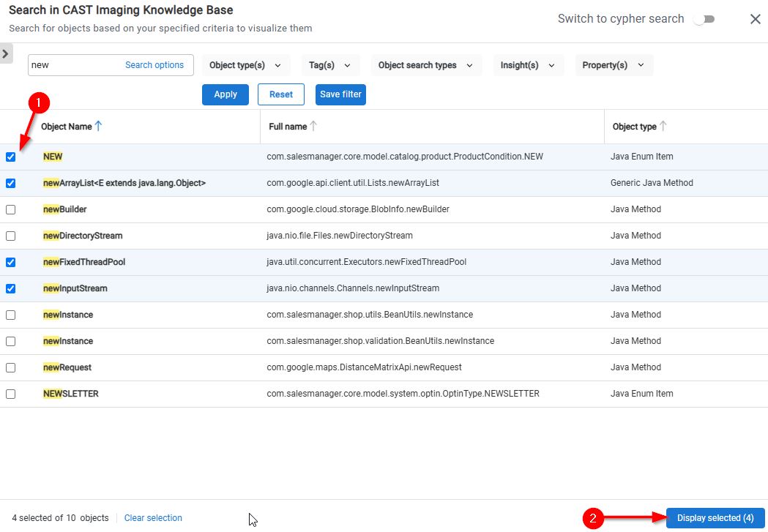Image resolution: width=768 pixels, height=532 pixels.
Task: Select the NEW object name cell
Action: coord(53,157)
